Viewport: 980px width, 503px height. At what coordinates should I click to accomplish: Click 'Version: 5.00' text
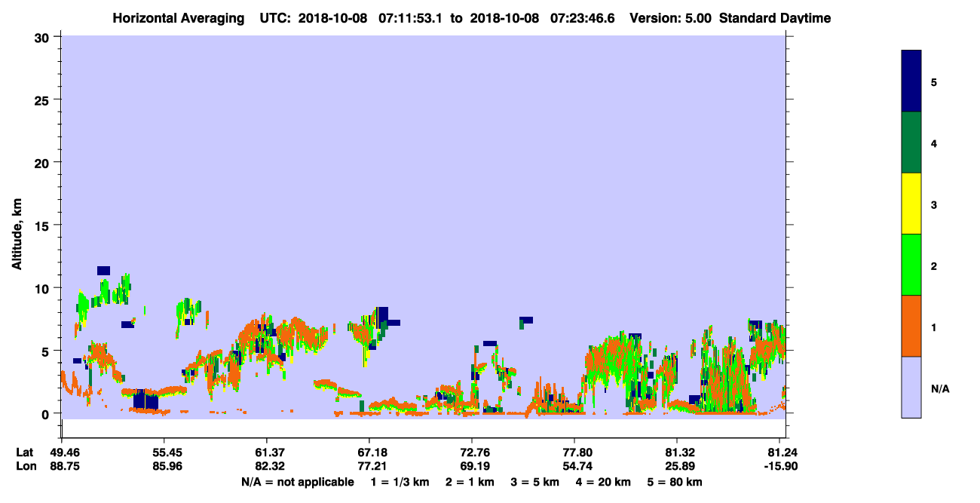(x=670, y=17)
